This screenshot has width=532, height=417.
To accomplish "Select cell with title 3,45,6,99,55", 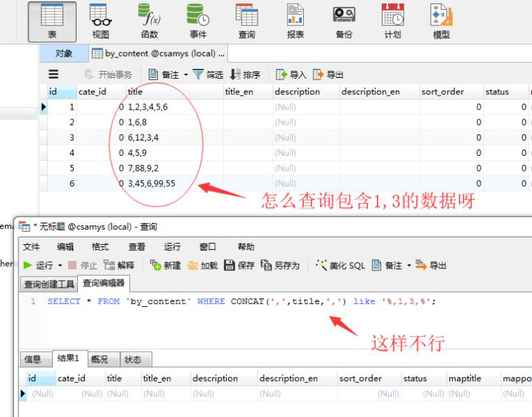I will click(x=175, y=183).
